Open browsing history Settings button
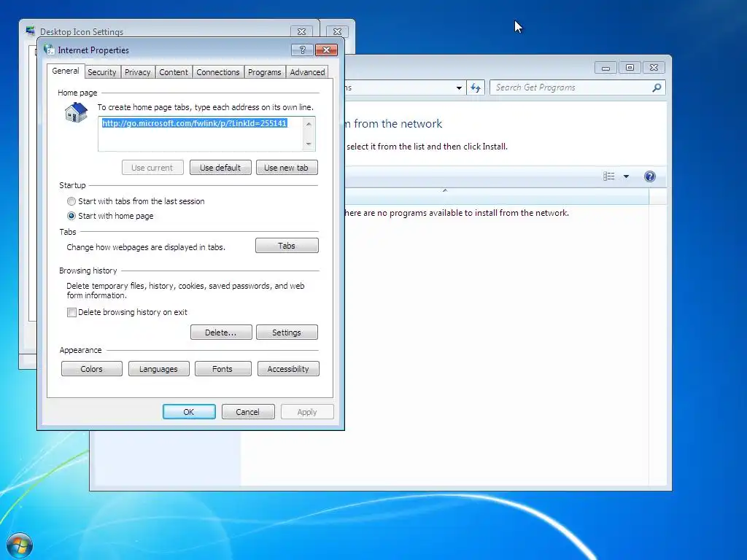747x560 pixels. click(287, 332)
